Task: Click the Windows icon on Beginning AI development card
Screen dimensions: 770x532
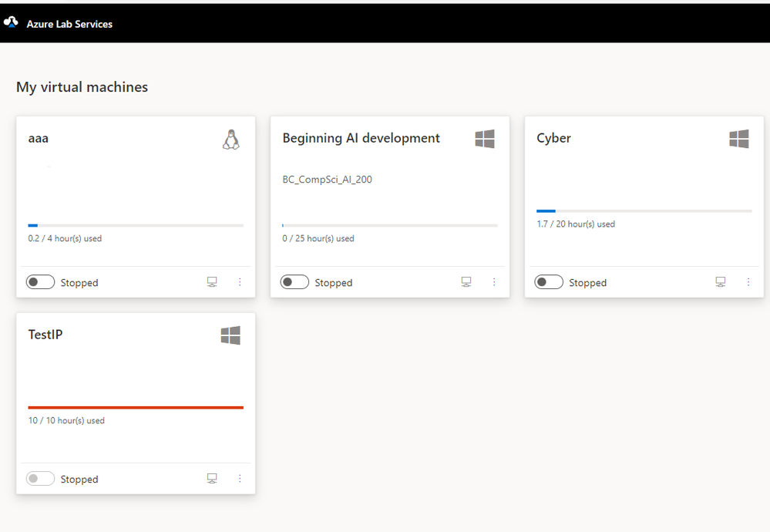Action: 485,139
